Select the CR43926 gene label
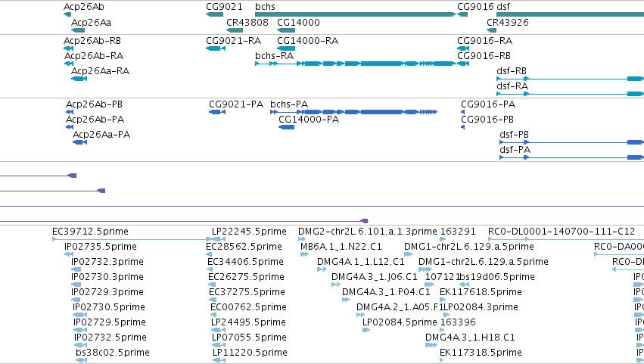Screen dimensions: 644x364 click(x=508, y=22)
